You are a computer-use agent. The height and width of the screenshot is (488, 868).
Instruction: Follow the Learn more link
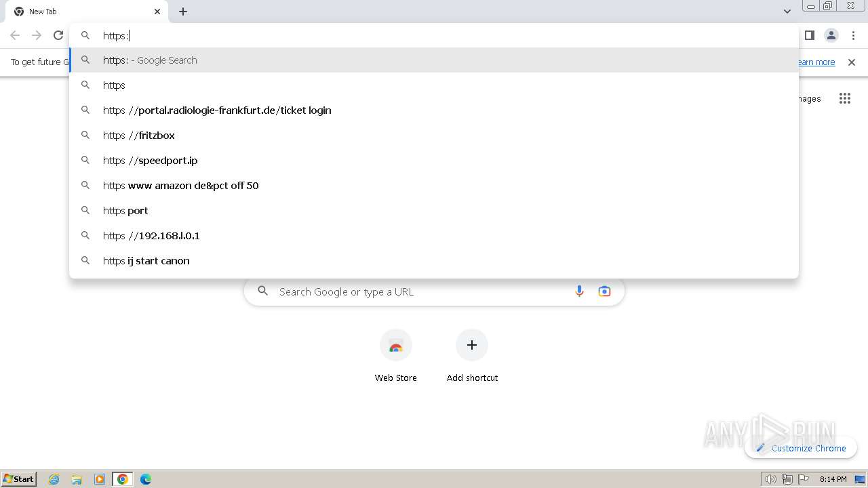coord(816,62)
